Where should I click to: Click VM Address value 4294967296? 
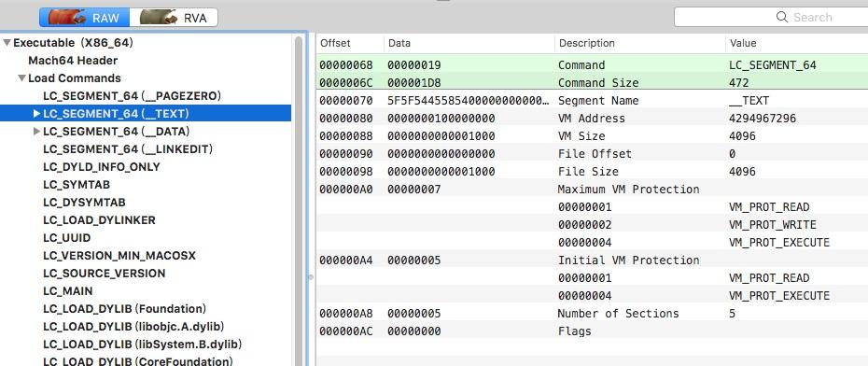tap(763, 118)
